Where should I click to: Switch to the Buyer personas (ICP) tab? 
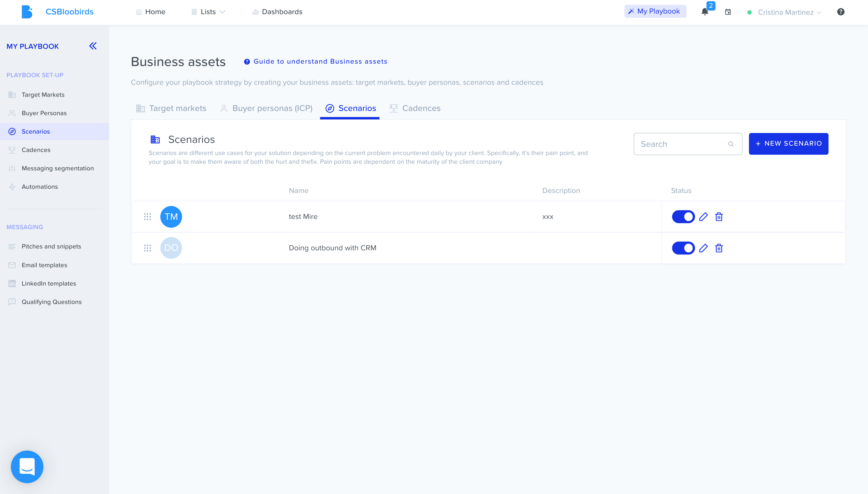(266, 108)
